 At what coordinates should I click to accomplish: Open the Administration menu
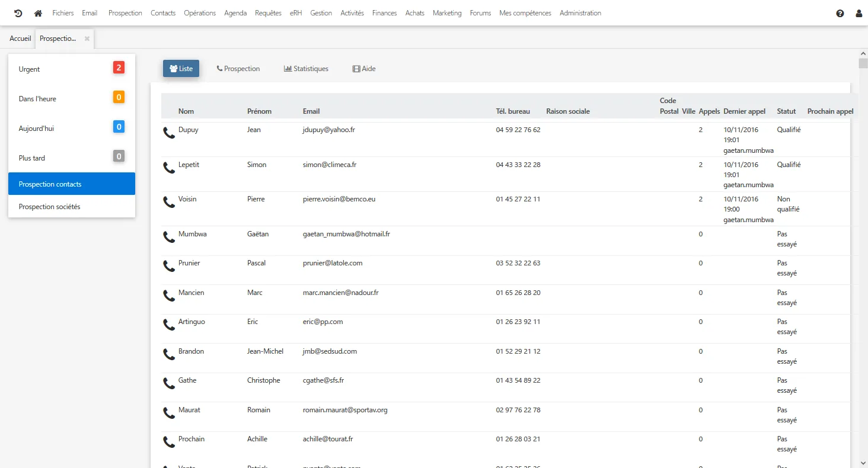pyautogui.click(x=580, y=13)
